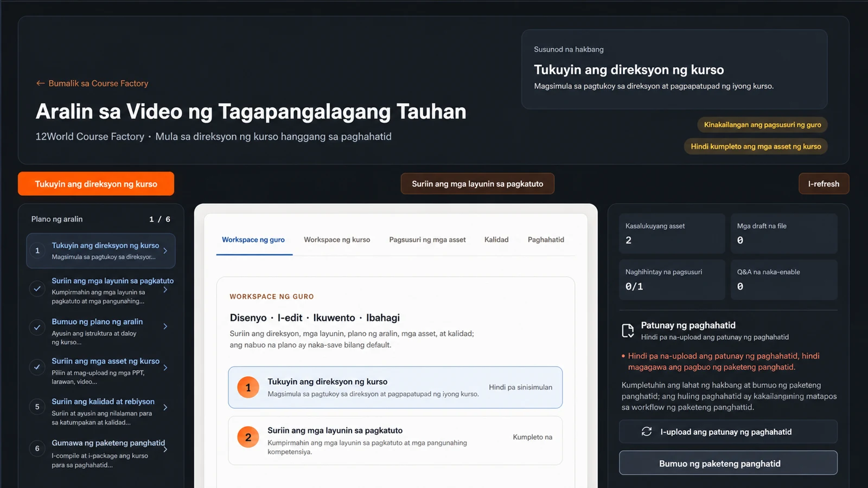Select Gumawa ng paketeng panghatid sidebar title
868x488 pixels.
108,443
